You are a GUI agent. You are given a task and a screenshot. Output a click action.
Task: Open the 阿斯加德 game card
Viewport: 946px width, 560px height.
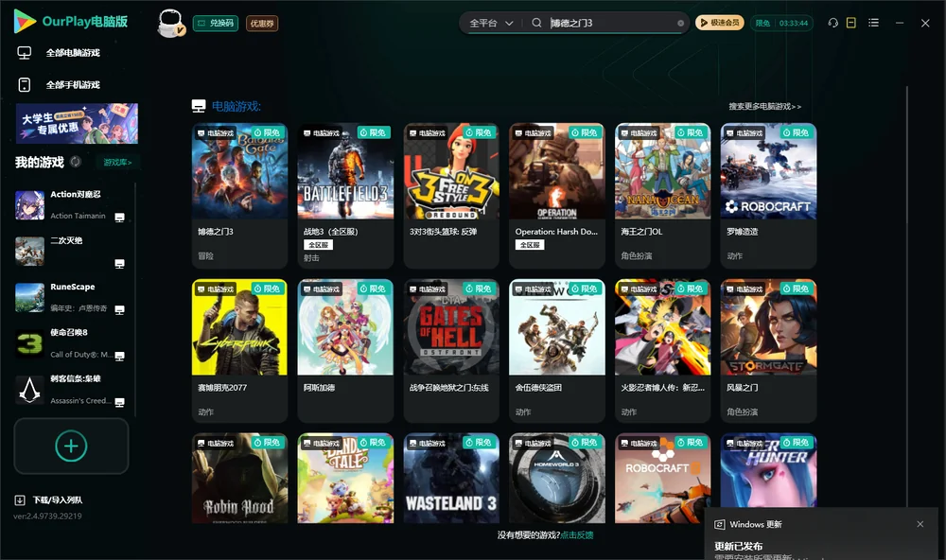[x=345, y=351]
